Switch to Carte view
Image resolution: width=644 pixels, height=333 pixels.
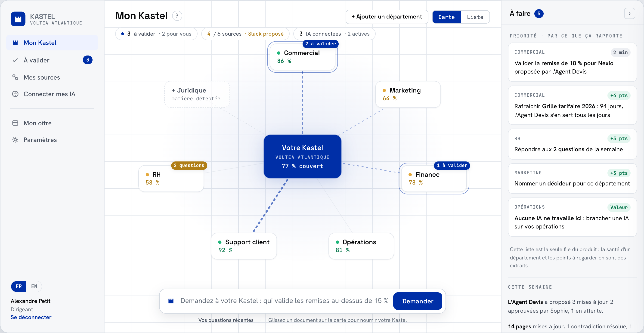pos(446,17)
